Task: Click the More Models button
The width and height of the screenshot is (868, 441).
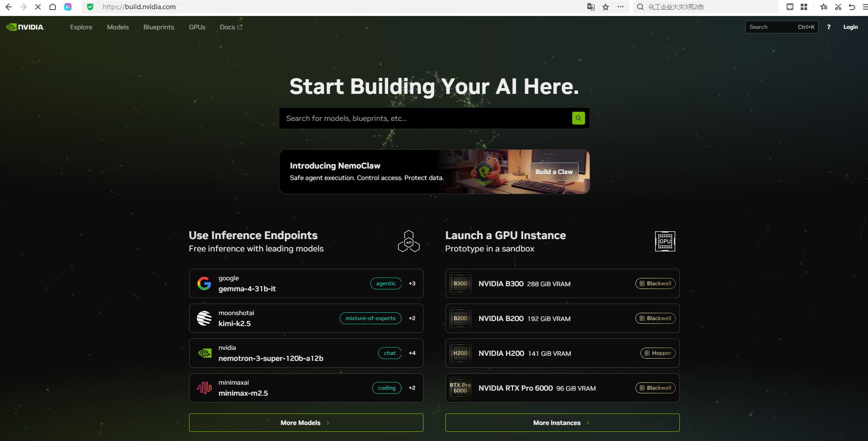Action: click(x=306, y=423)
